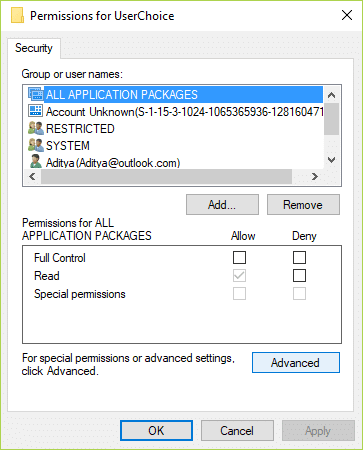
Task: Click the user list scroll up arrow
Action: 331,95
